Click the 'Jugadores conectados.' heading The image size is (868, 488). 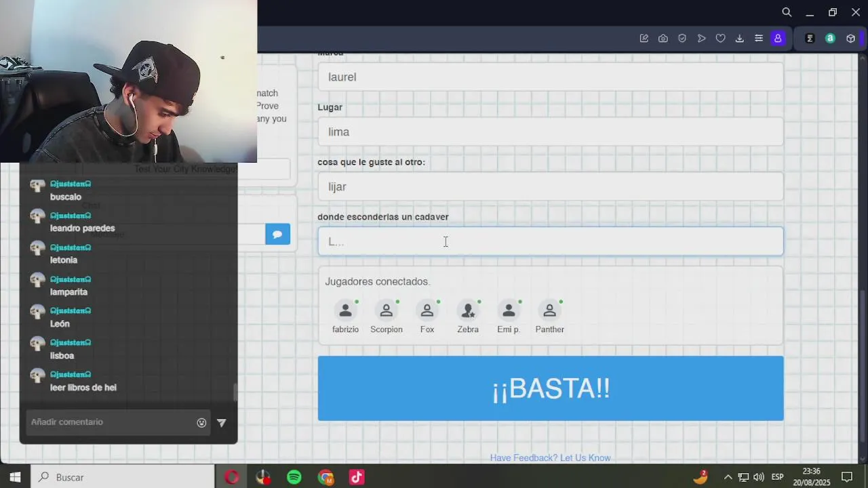377,281
